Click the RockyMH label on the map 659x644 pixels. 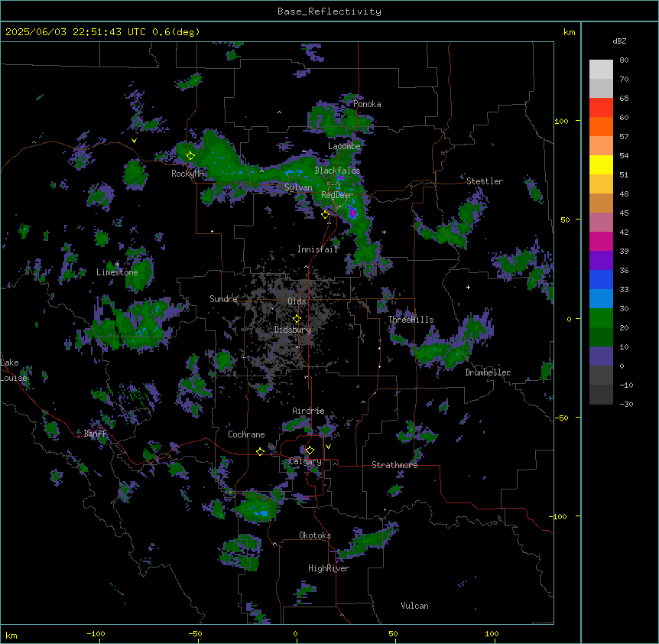pos(187,174)
